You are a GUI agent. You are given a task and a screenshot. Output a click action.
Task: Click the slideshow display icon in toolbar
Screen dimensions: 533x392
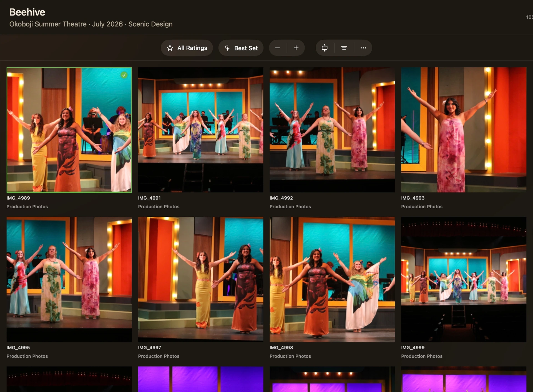tap(325, 48)
